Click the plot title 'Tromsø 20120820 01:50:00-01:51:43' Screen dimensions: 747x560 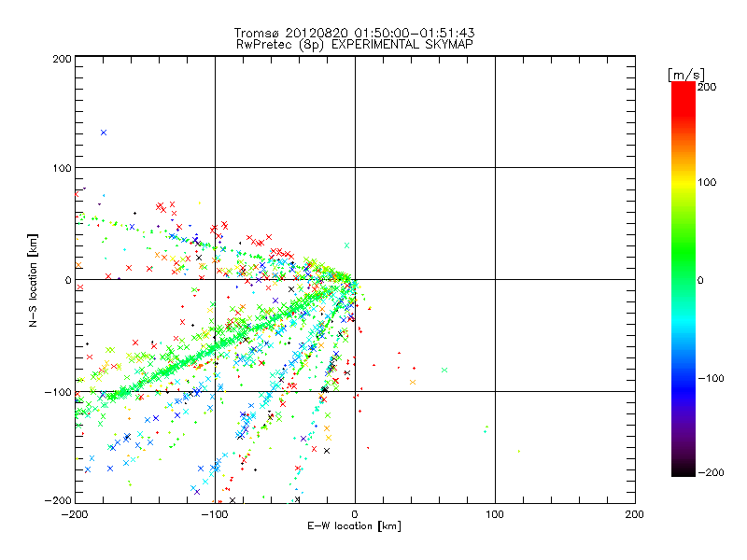355,33
